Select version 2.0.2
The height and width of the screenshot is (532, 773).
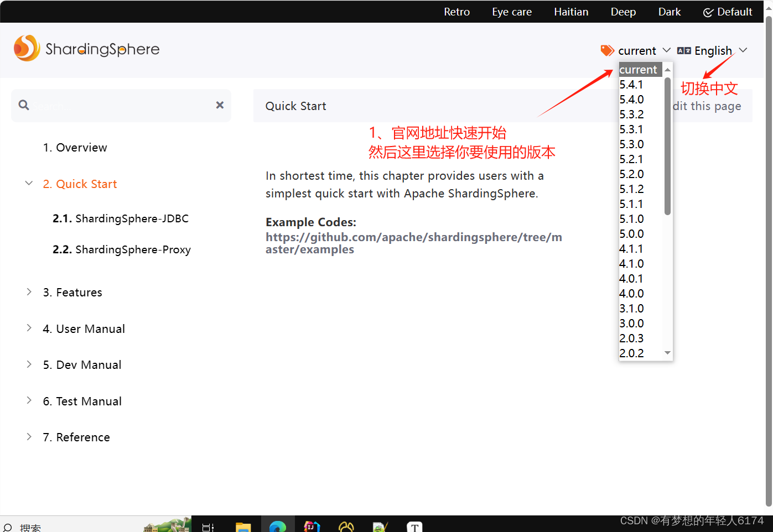(x=640, y=353)
